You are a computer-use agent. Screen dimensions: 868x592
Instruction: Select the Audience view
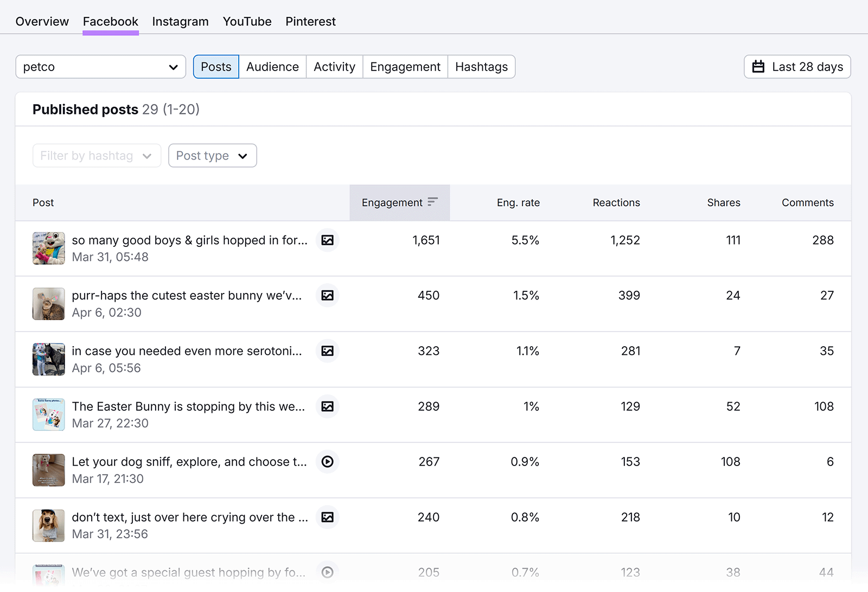pos(272,66)
